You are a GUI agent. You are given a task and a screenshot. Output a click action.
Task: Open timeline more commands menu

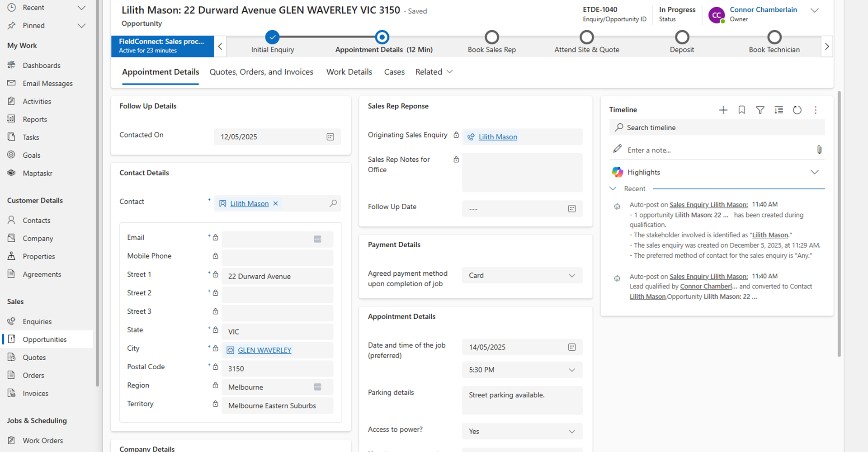tap(816, 110)
